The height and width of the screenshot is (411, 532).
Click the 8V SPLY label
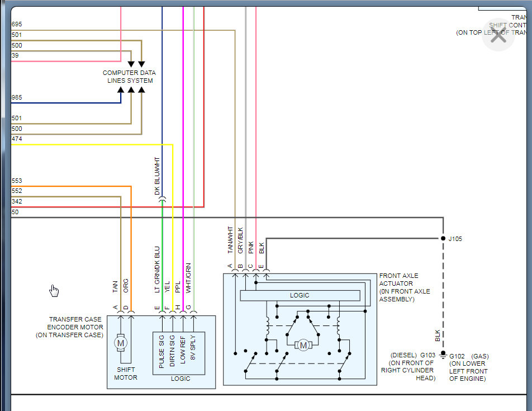click(193, 348)
